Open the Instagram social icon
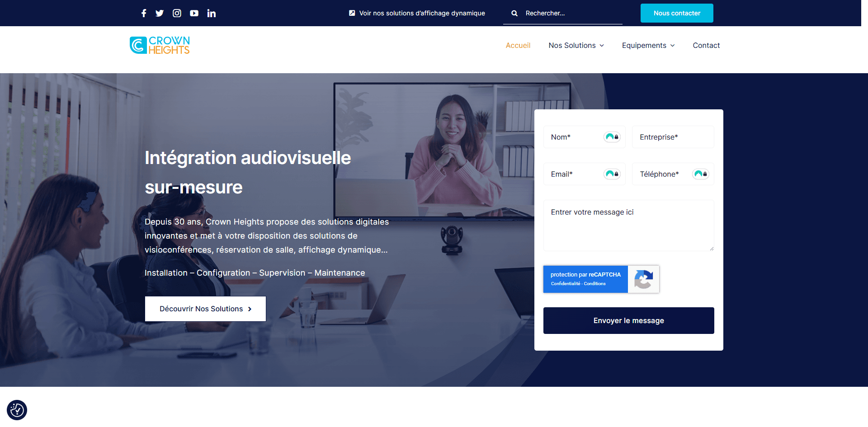Image resolution: width=868 pixels, height=427 pixels. (x=177, y=13)
